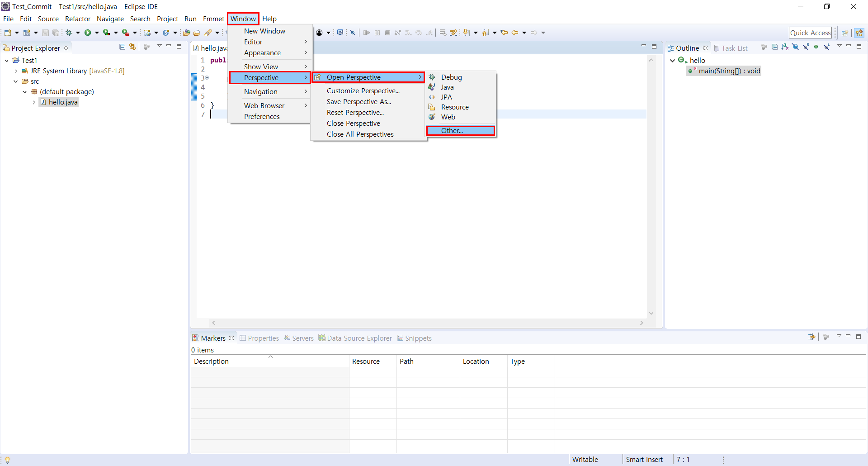Open the Refactor menu
Screen dimensions: 868x466
click(x=78, y=19)
